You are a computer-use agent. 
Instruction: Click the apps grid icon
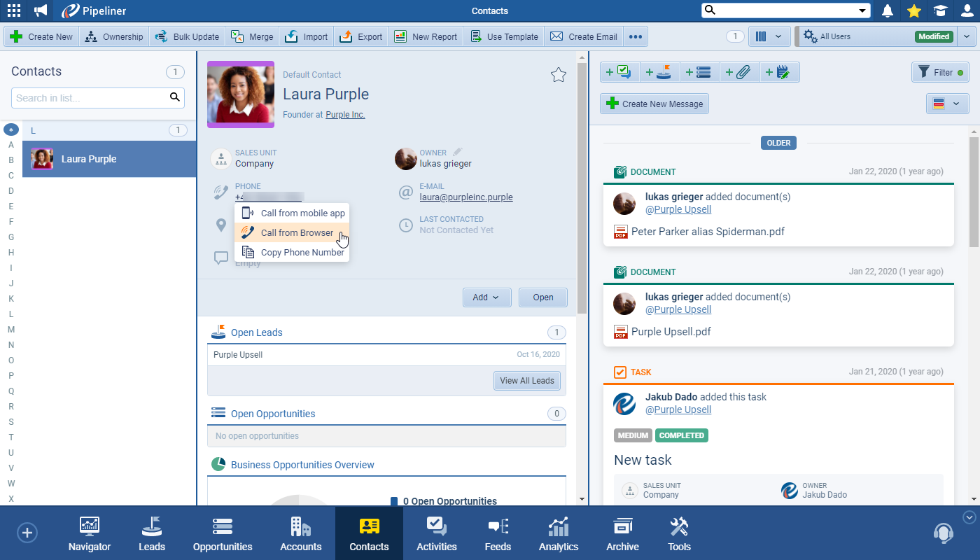point(14,10)
